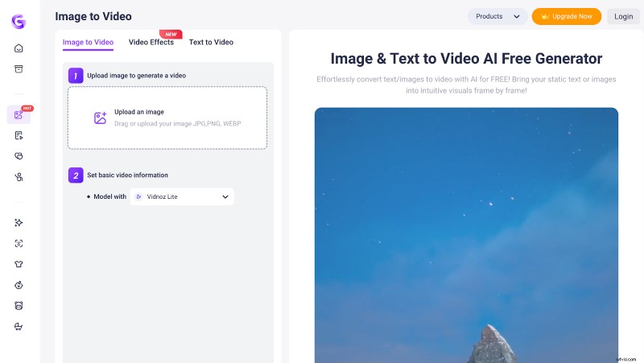Click 'Upload image to generate a video' text
644x363 pixels.
click(136, 76)
